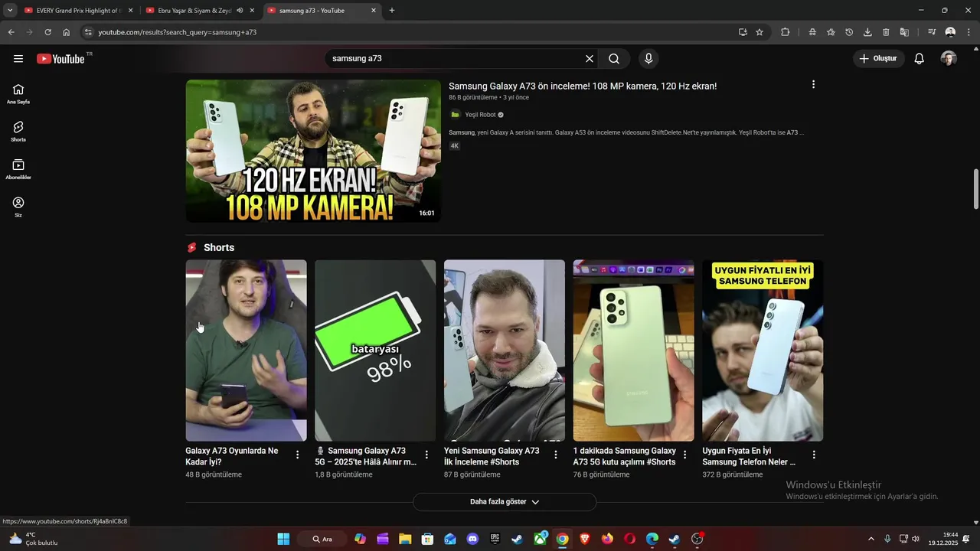The width and height of the screenshot is (980, 551).
Task: Open options for 1 dakikada kutu açılımı short
Action: pyautogui.click(x=685, y=455)
